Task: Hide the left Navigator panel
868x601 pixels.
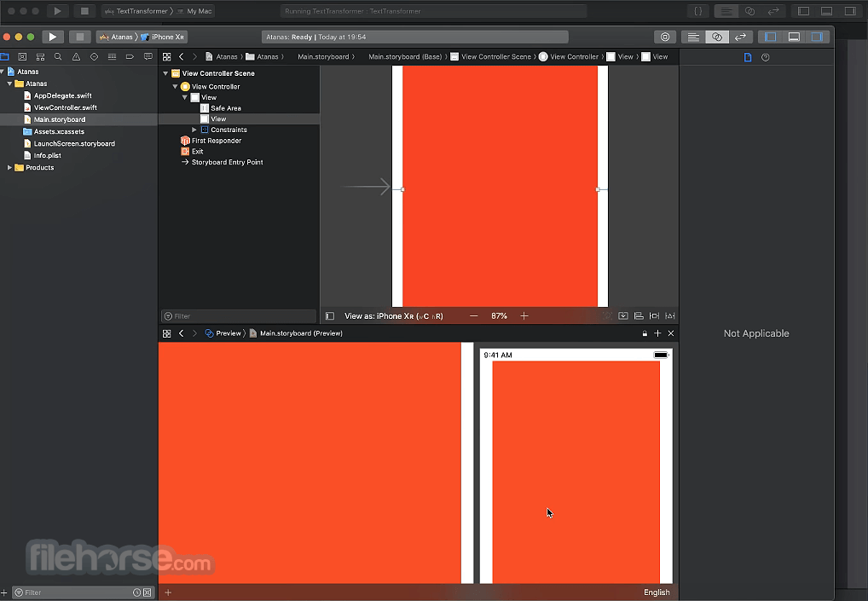Action: [768, 37]
